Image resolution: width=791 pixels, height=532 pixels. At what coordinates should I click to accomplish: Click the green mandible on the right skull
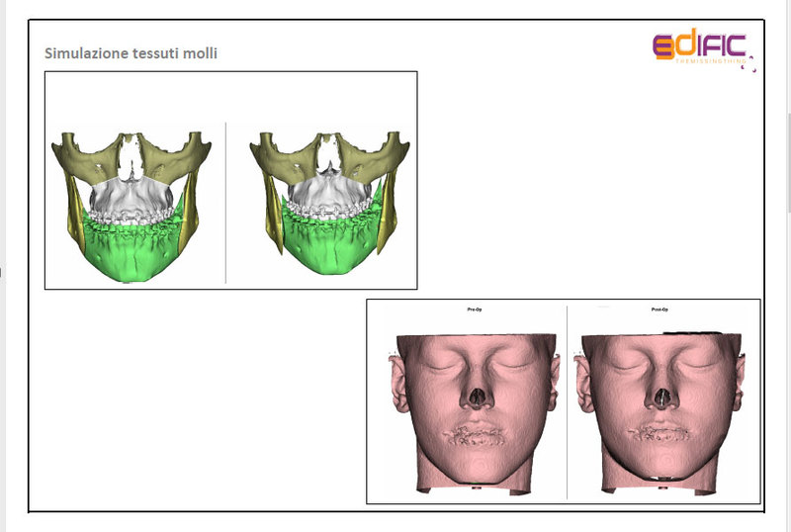tap(328, 252)
